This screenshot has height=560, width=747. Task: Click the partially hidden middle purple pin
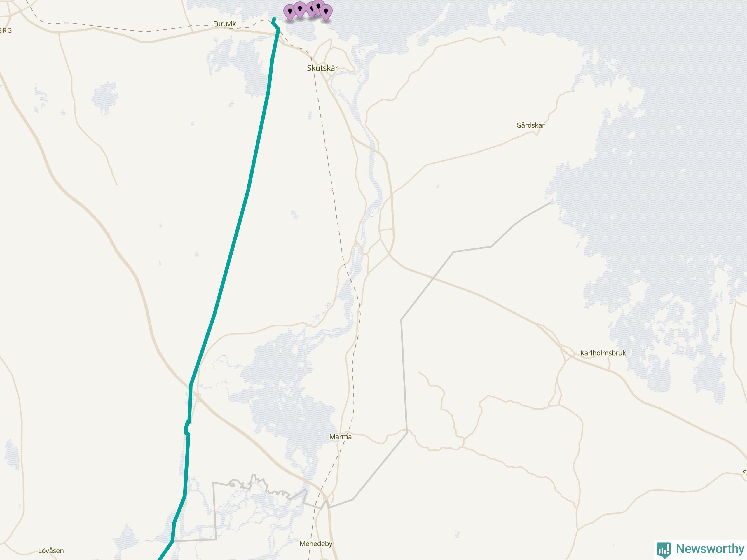click(310, 10)
